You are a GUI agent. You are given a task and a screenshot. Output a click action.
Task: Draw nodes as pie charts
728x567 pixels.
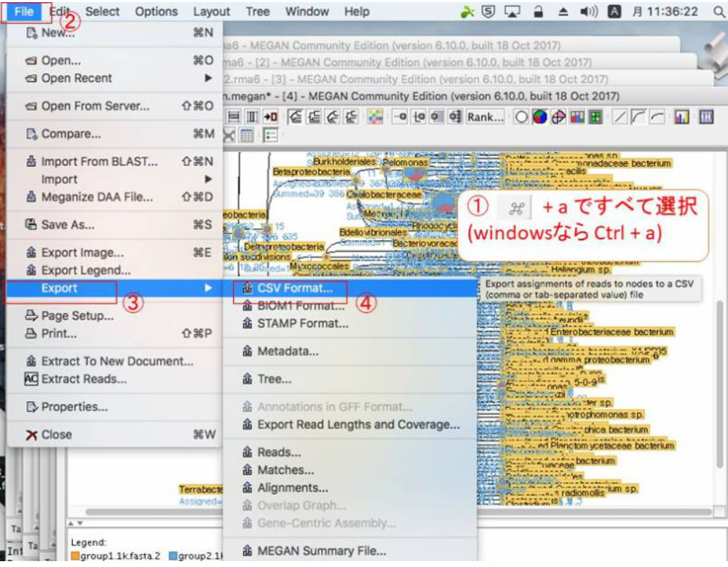(539, 117)
